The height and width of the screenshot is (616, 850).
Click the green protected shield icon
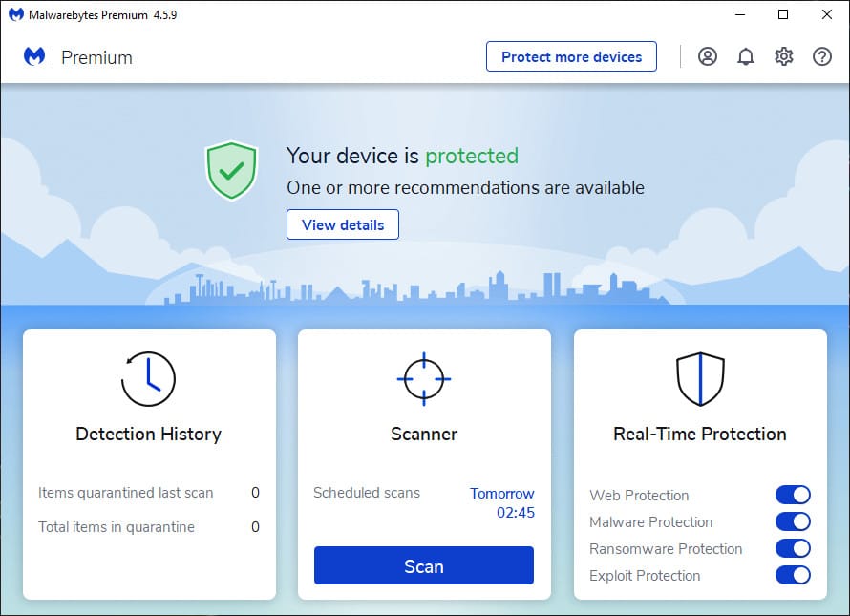231,171
